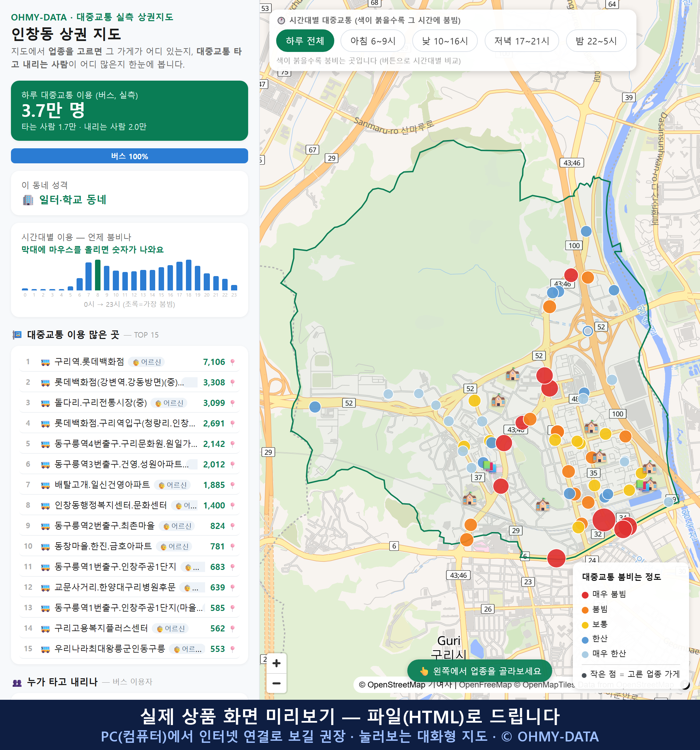Click the 1,400 ridership value
Viewport: 700px width, 750px height.
(x=214, y=506)
